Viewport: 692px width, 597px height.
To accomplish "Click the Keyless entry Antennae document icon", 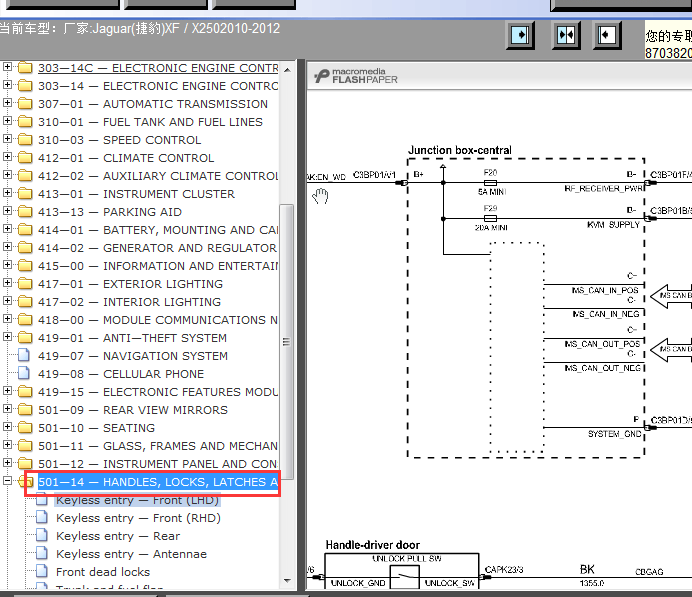I will click(x=42, y=553).
